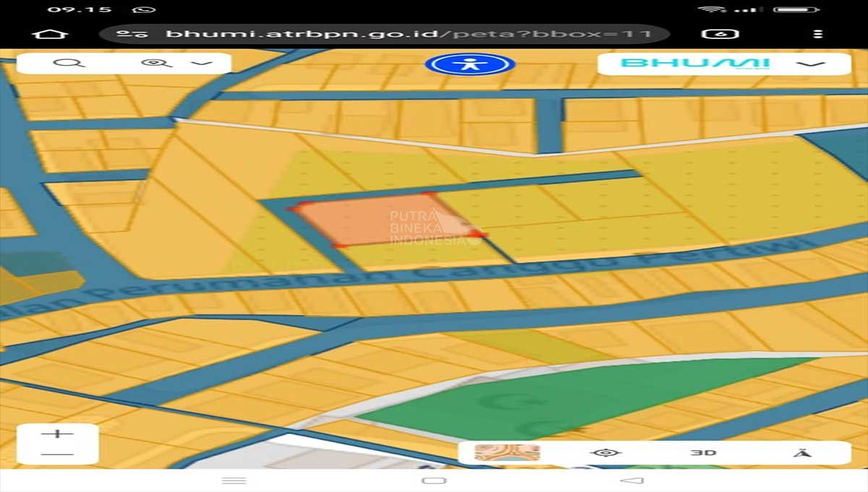
Task: Expand the search options chevron
Action: point(201,63)
